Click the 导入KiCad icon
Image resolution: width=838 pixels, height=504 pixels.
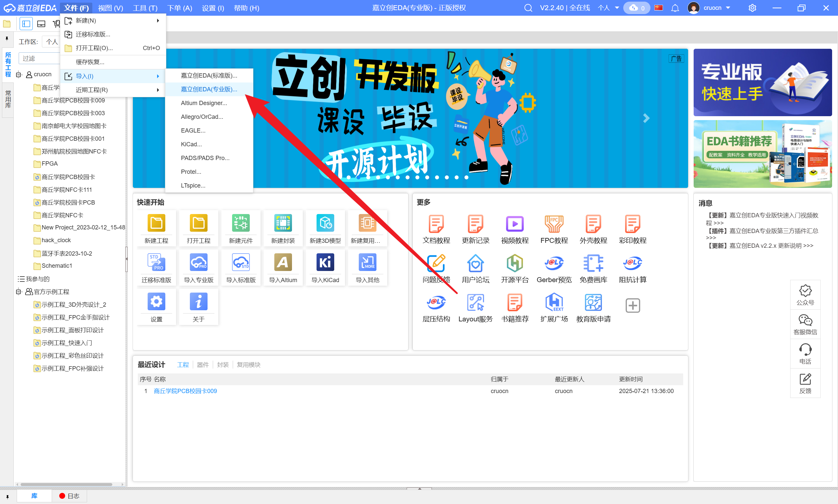(325, 263)
